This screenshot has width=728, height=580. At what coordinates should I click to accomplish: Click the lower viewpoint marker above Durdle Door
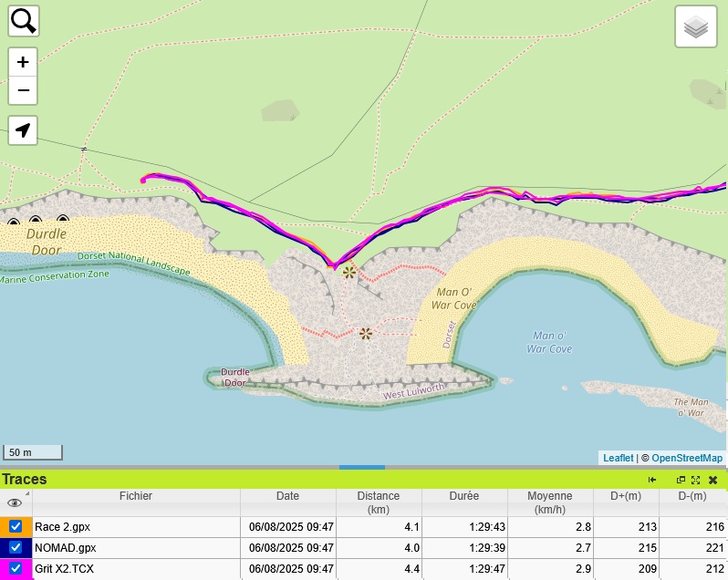click(366, 334)
